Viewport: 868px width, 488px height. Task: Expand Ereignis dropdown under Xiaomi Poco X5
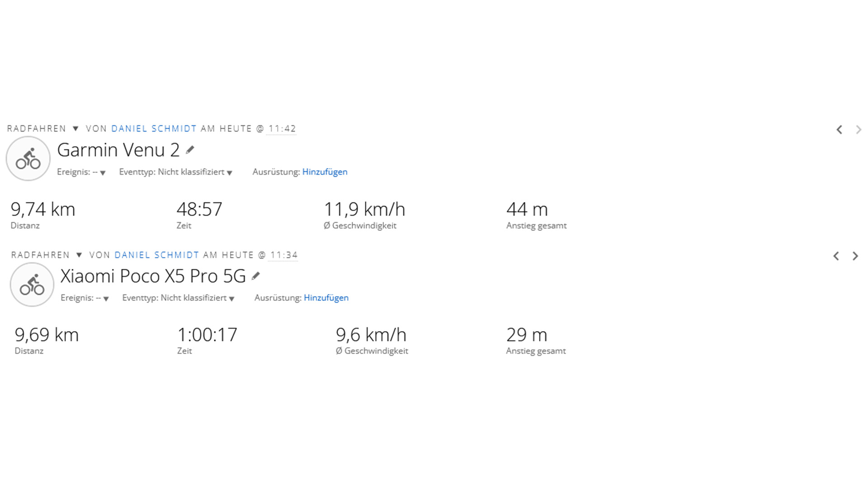106,298
